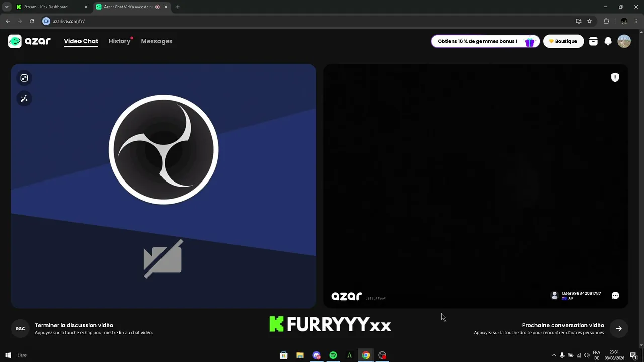Open the magic wand effects tool
The image size is (644, 362).
click(24, 98)
